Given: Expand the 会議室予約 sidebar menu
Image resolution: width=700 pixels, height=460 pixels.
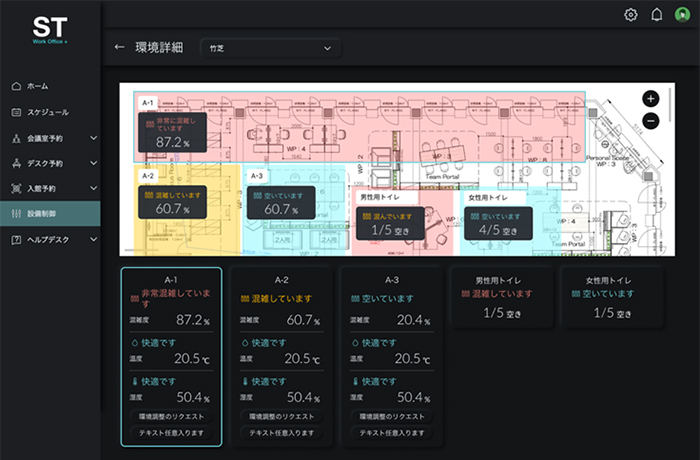Looking at the screenshot, I should tap(94, 138).
